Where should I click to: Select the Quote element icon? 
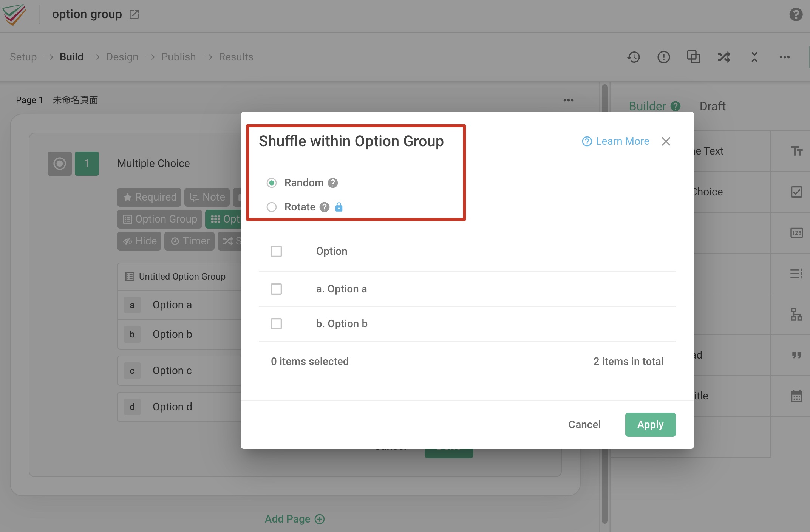pos(797,355)
